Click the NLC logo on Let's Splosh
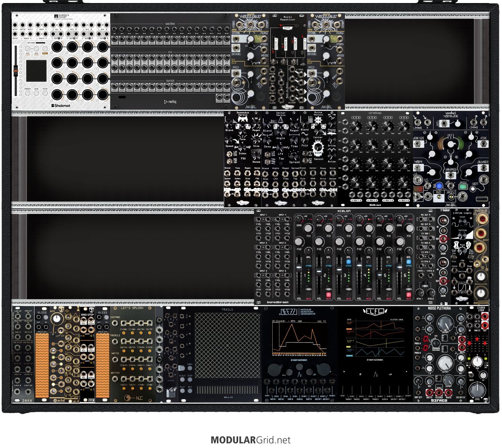502x448 pixels. pos(133,398)
